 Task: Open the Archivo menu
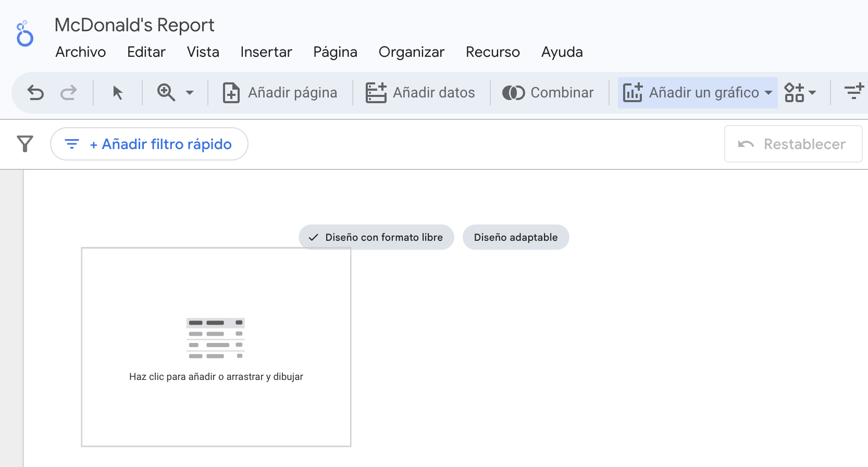pyautogui.click(x=81, y=52)
